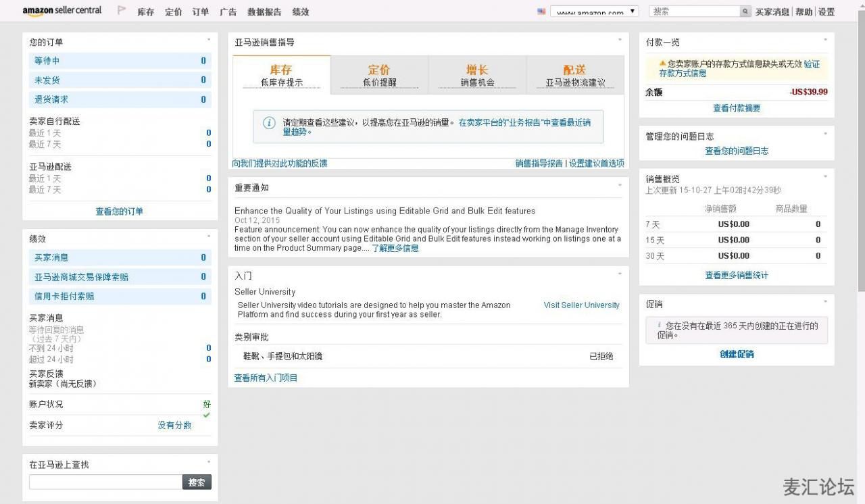The height and width of the screenshot is (504, 865).
Task: Collapse the 亚马逊销售指导 widget arrow
Action: coord(620,40)
